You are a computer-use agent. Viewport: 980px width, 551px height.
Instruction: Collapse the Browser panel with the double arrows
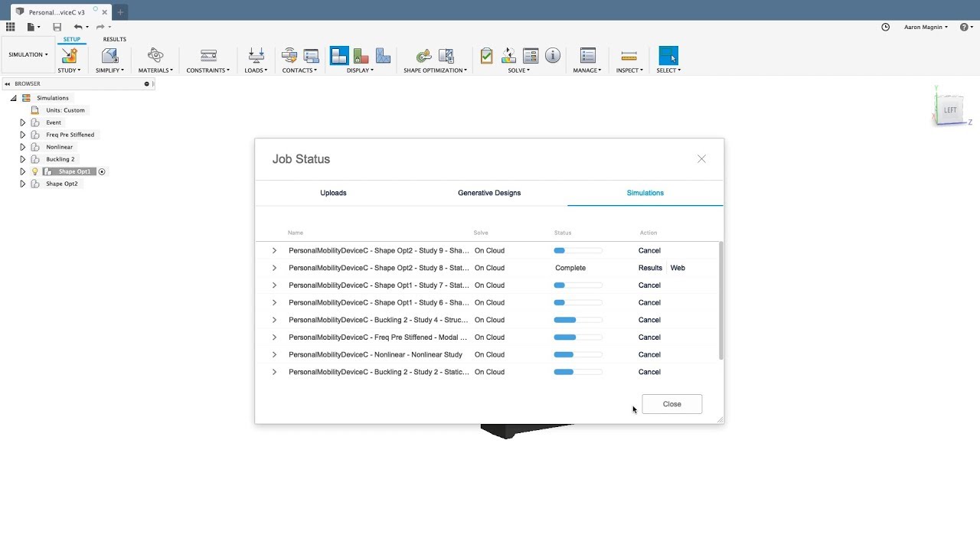point(8,84)
